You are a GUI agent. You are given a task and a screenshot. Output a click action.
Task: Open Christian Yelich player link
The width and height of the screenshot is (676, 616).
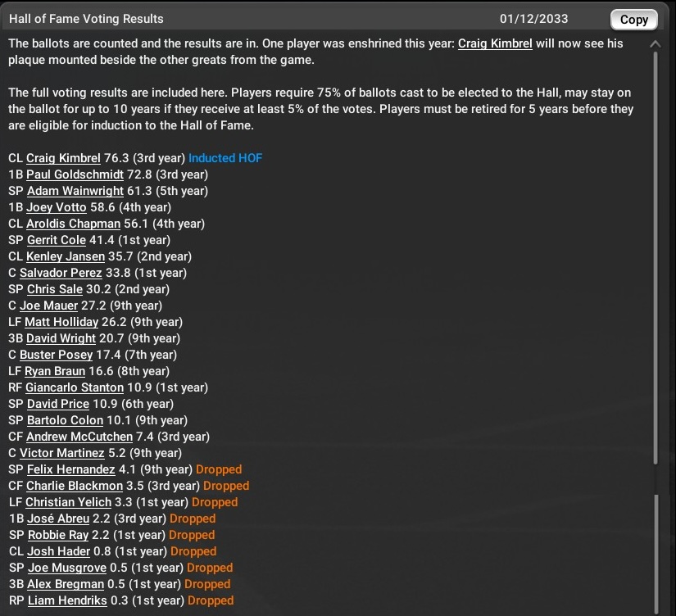tap(69, 502)
